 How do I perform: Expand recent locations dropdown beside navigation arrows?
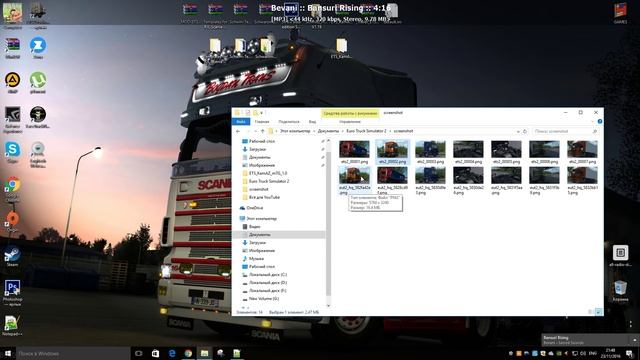pos(255,131)
